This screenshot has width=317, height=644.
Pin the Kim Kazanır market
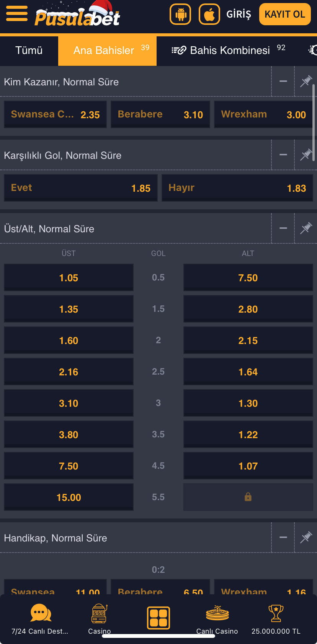[306, 81]
